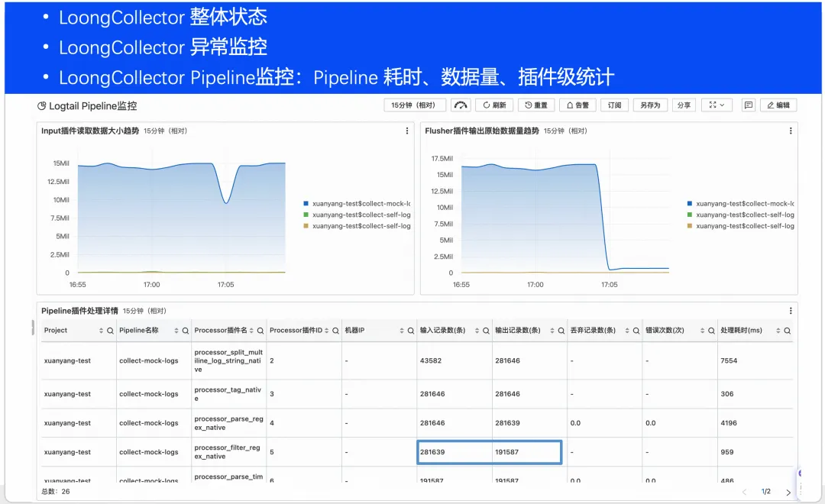Click the 1/2 page indicator
Image resolution: width=825 pixels, height=504 pixels.
tap(765, 491)
